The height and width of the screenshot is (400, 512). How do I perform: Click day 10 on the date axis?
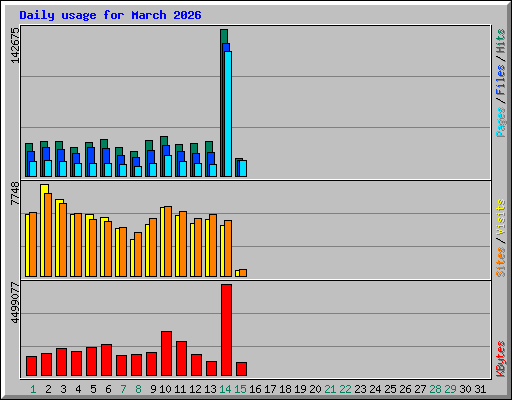pyautogui.click(x=165, y=389)
